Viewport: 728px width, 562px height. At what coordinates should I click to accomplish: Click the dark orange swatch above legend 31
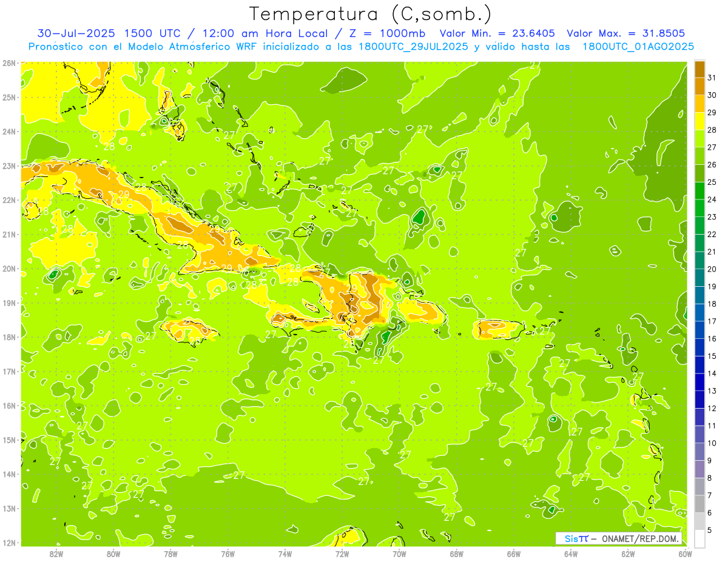click(699, 69)
